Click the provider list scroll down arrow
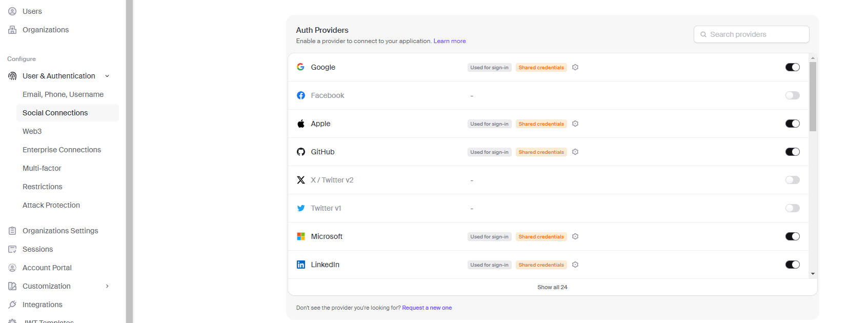This screenshot has width=868, height=323. (813, 274)
